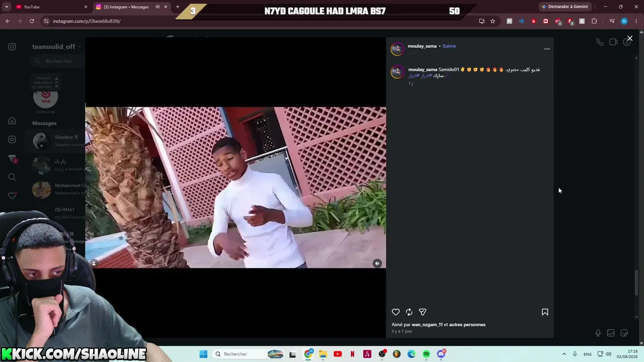Save the post with the bookmark icon
The height and width of the screenshot is (362, 644).
[545, 312]
